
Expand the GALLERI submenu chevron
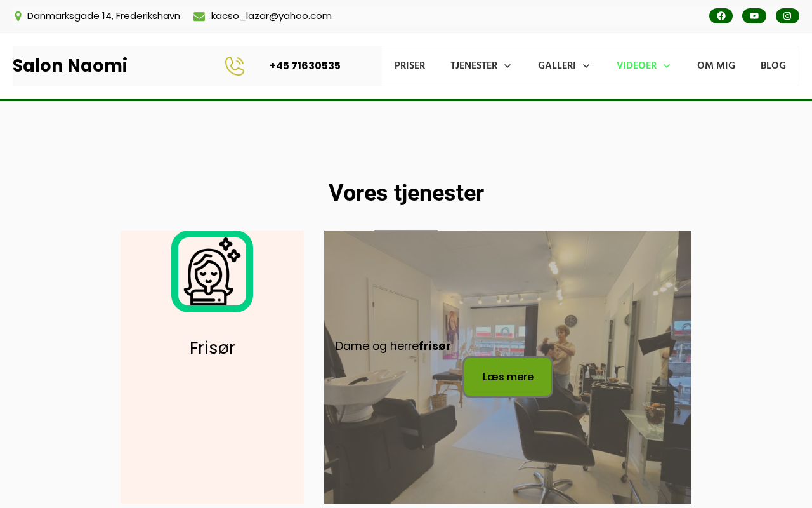pyautogui.click(x=586, y=66)
